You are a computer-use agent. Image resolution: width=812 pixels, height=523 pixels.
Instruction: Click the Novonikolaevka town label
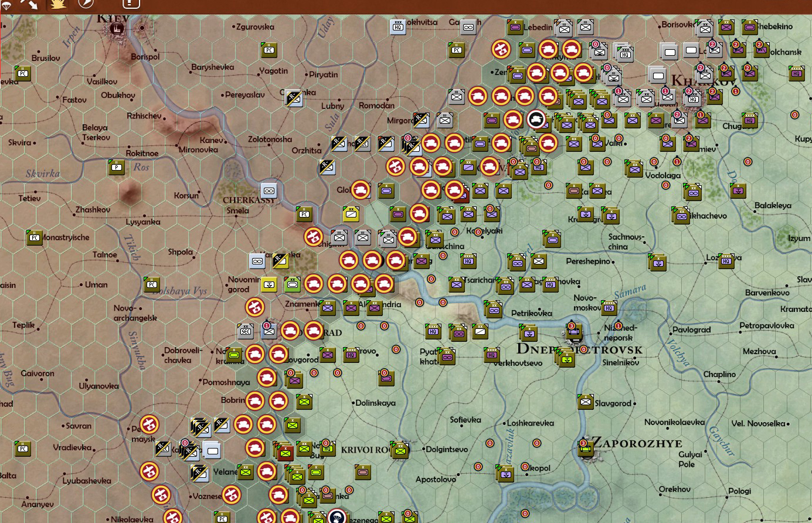pos(674,422)
